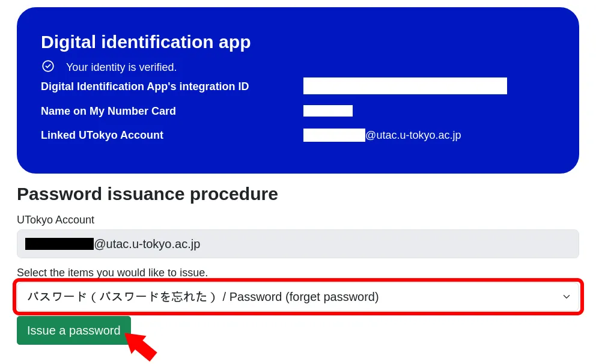Click the blacked-out username in the account field
The width and height of the screenshot is (596, 364).
(x=59, y=244)
